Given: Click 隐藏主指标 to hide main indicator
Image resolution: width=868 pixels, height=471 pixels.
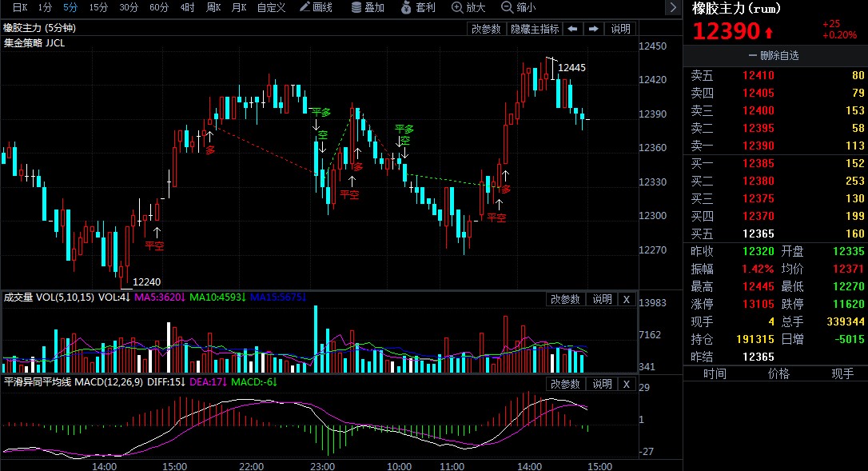Looking at the screenshot, I should [534, 29].
